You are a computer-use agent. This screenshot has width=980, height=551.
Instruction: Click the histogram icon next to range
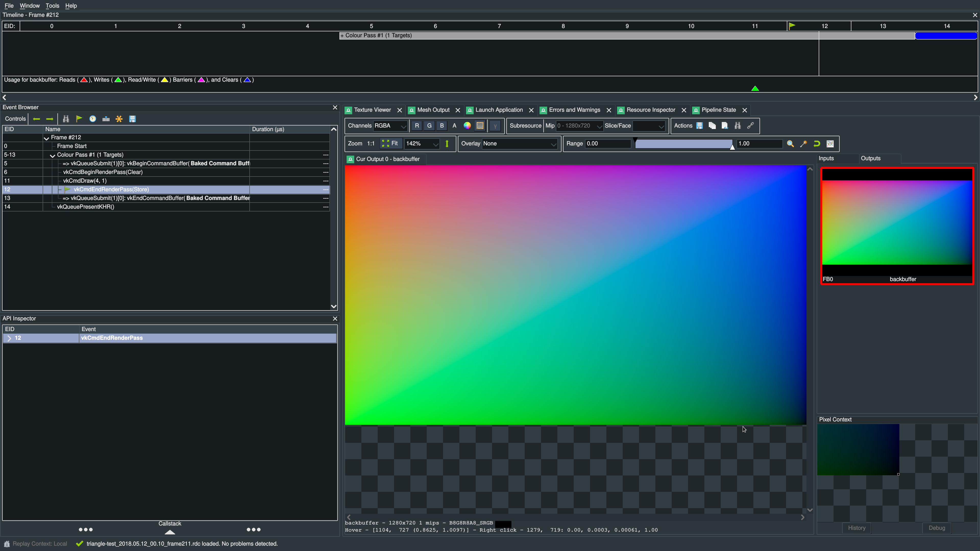(830, 144)
